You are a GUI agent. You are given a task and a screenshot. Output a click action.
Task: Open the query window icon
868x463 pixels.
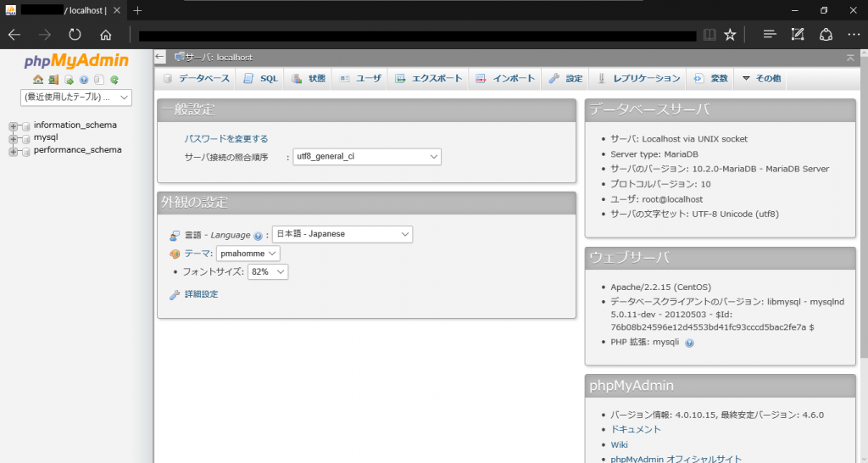pos(69,80)
